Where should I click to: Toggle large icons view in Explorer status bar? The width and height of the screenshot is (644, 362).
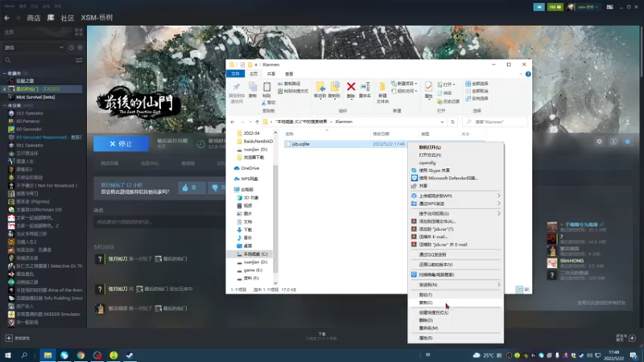tap(527, 290)
